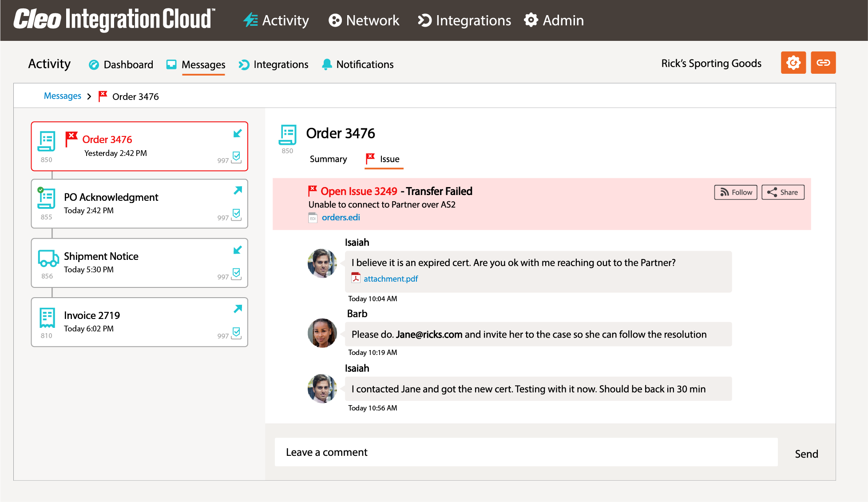The height and width of the screenshot is (502, 868).
Task: Click the Share button on the issue banner
Action: click(x=782, y=192)
